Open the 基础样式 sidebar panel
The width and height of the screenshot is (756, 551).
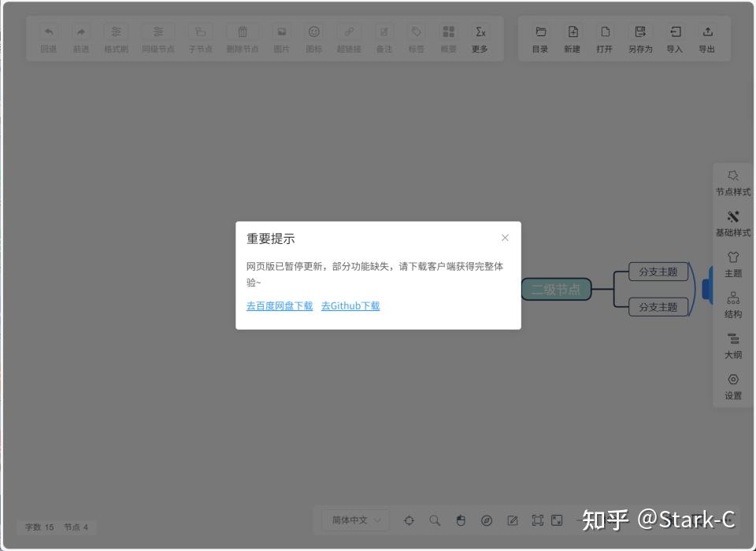point(733,223)
